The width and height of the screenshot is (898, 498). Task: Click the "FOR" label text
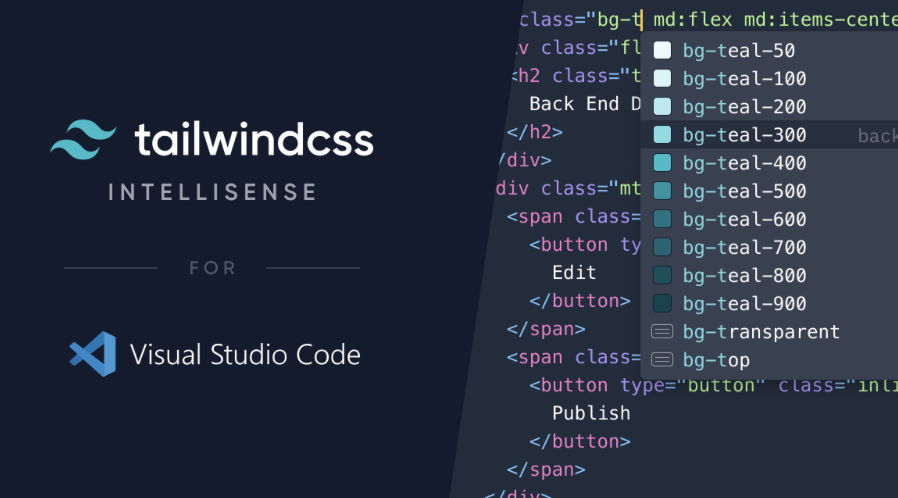(212, 268)
